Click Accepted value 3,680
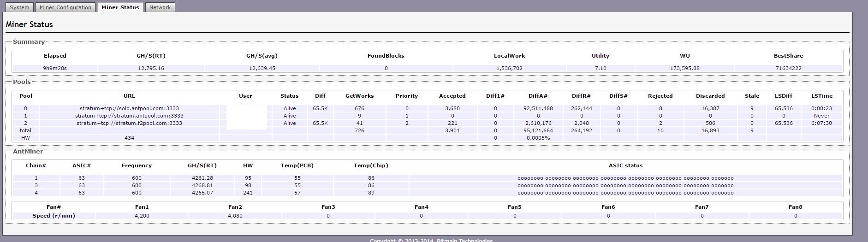 [452, 108]
